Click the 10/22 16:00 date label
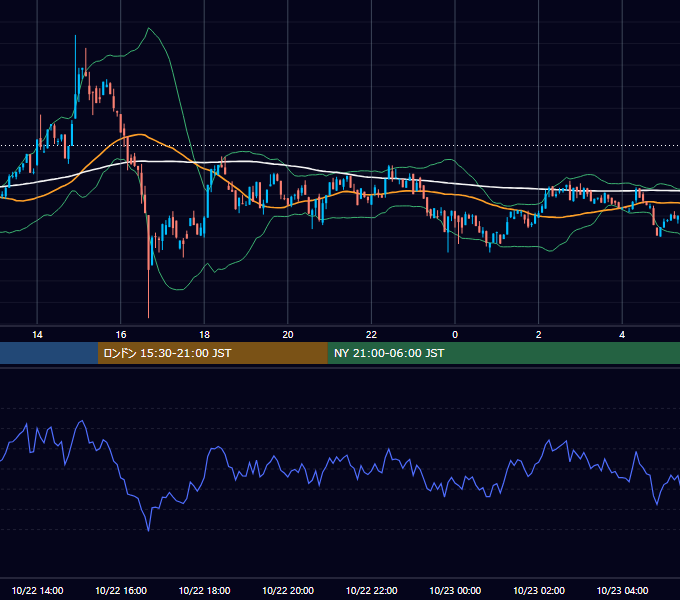680x600 pixels. [121, 590]
